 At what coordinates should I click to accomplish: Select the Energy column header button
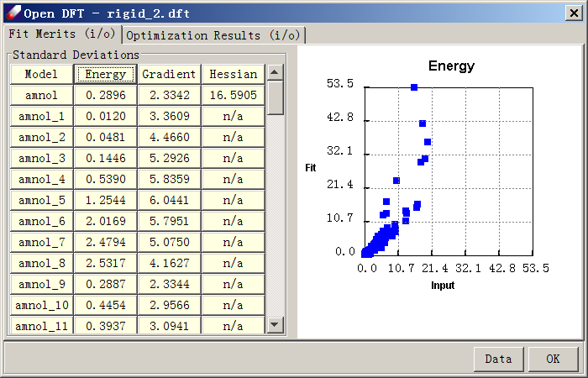point(105,74)
